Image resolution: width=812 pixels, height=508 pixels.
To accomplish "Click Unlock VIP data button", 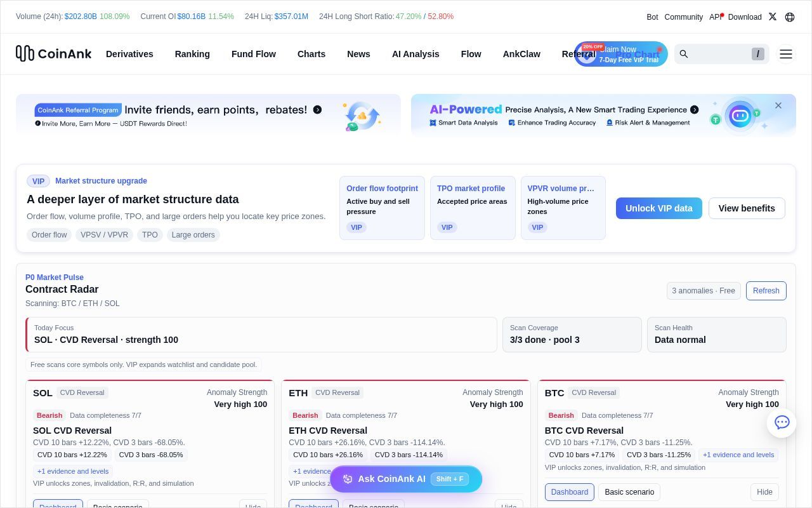I will tap(658, 208).
